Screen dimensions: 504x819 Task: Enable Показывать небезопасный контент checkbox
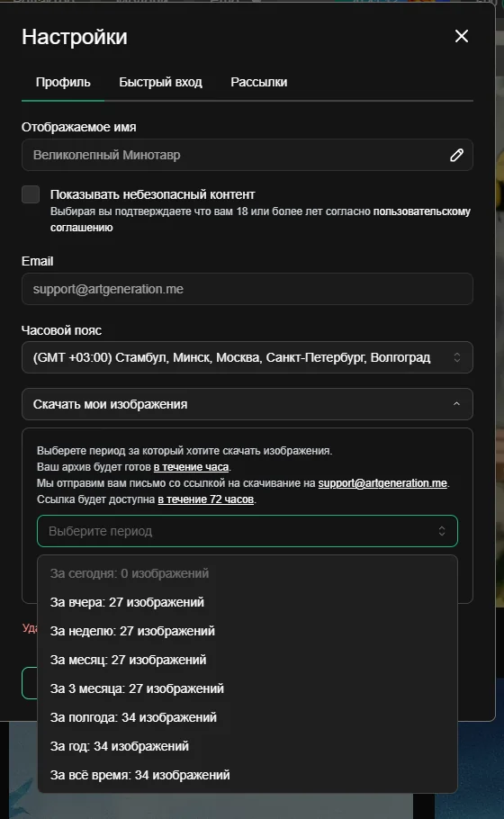click(31, 194)
